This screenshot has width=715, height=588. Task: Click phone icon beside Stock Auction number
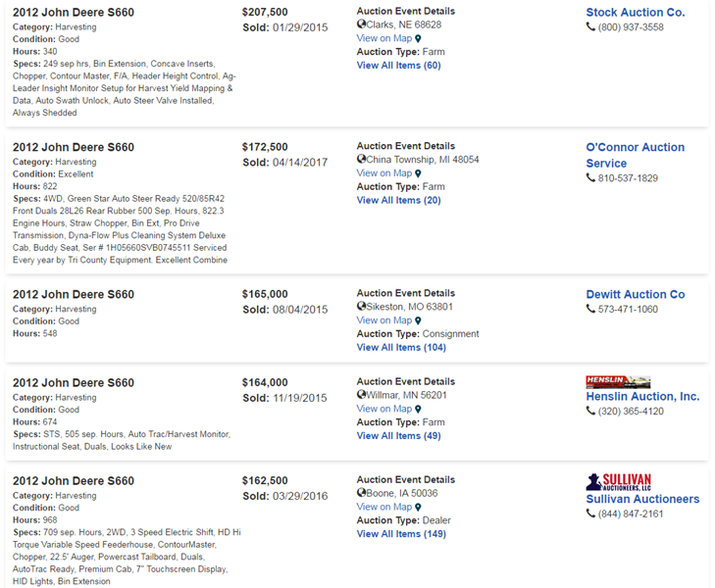[x=590, y=27]
